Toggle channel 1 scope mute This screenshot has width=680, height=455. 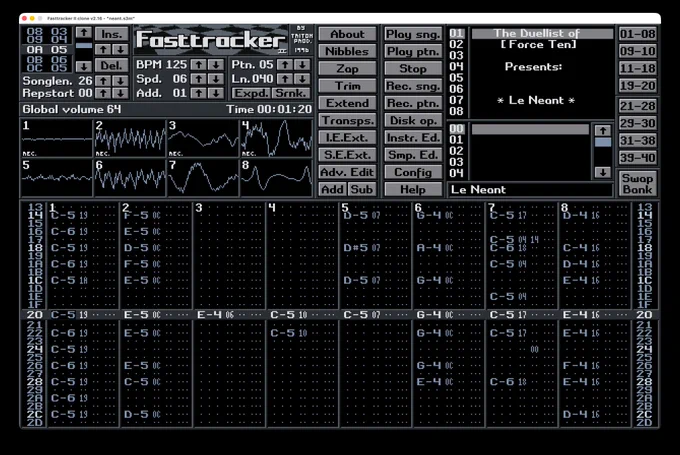(x=56, y=138)
